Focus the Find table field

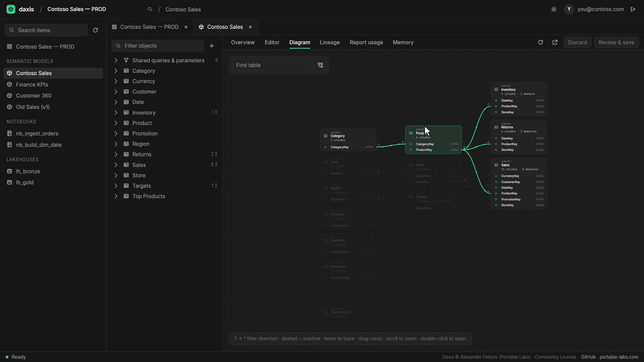coord(272,65)
